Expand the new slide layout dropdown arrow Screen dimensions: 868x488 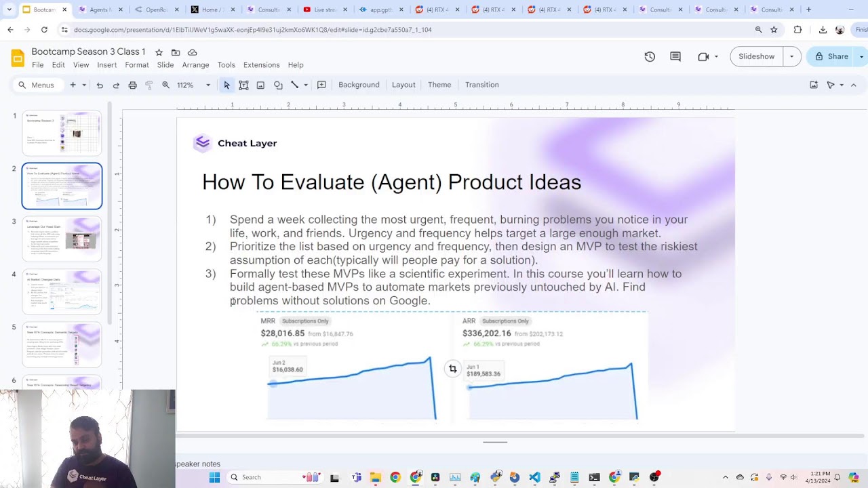click(84, 85)
